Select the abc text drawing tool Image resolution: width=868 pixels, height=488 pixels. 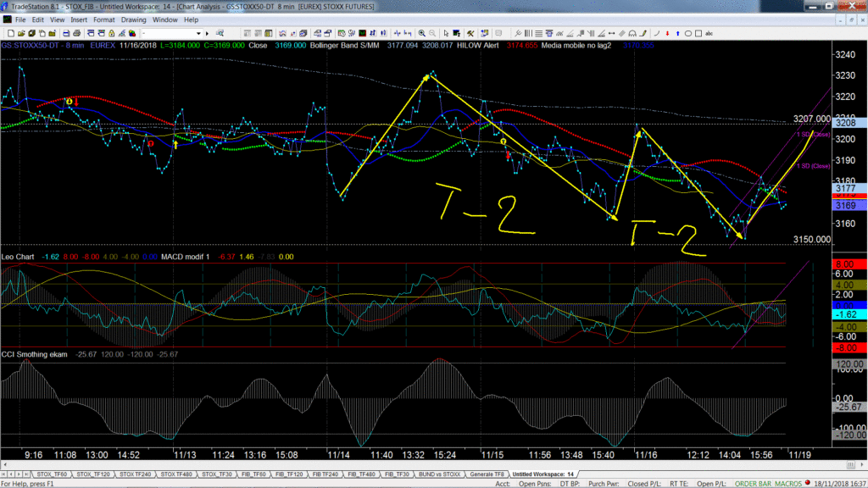709,33
